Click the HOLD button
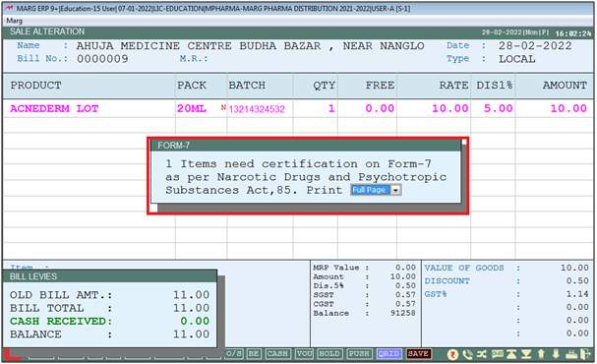This screenshot has height=364, width=597. [329, 354]
